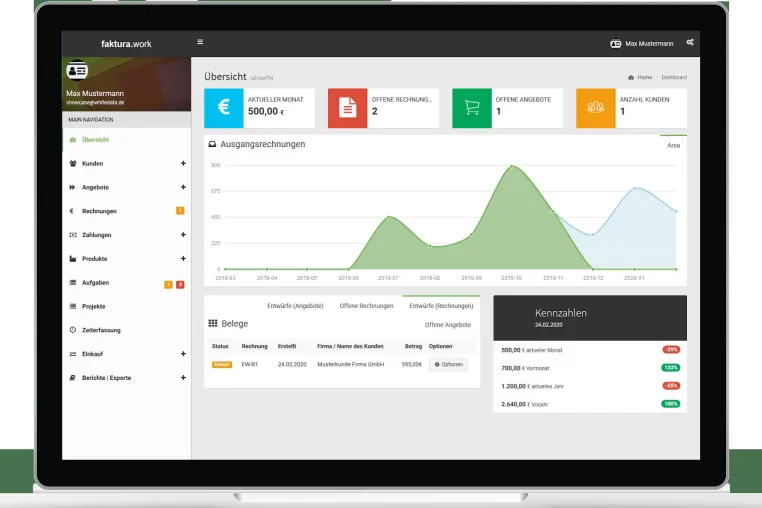Click the blue euro Aktueller Monat tile icon

click(x=224, y=108)
